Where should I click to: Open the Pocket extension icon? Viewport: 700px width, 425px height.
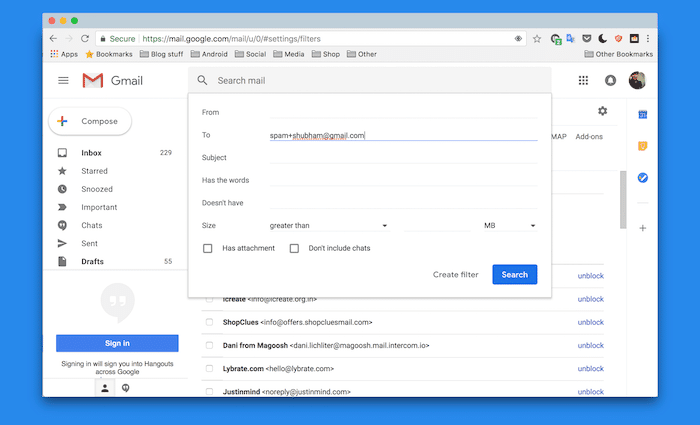pyautogui.click(x=587, y=39)
